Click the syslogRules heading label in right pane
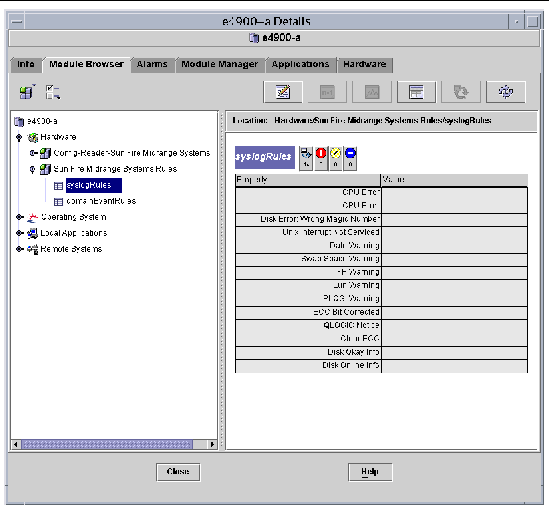Image resolution: width=549 pixels, height=506 pixels. click(265, 157)
